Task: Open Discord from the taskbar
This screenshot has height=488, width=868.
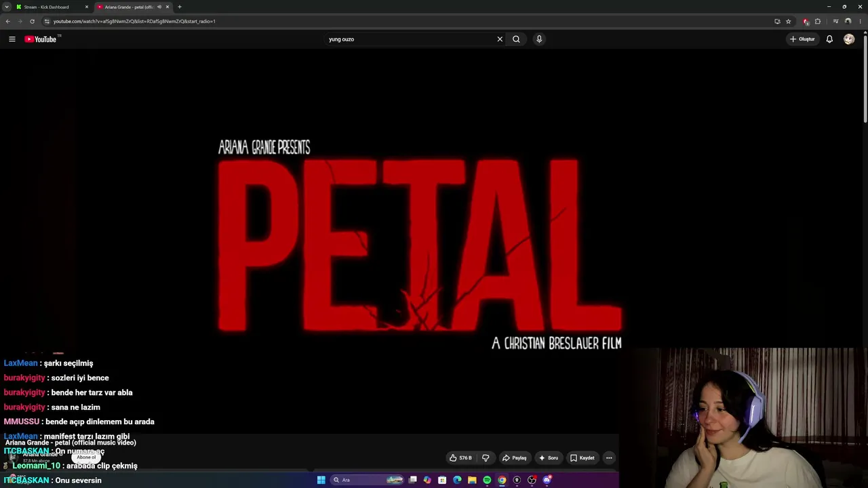Action: point(547,480)
